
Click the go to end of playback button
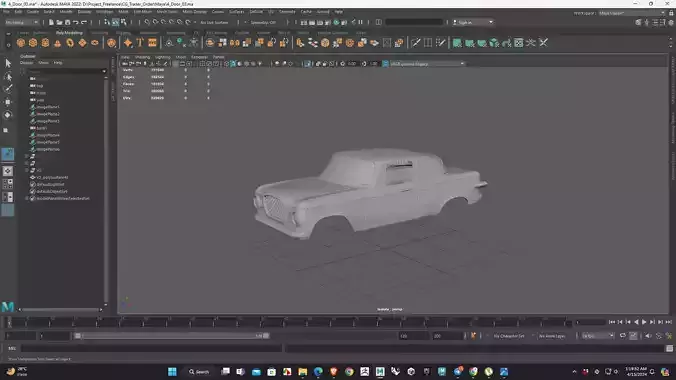tap(668, 322)
